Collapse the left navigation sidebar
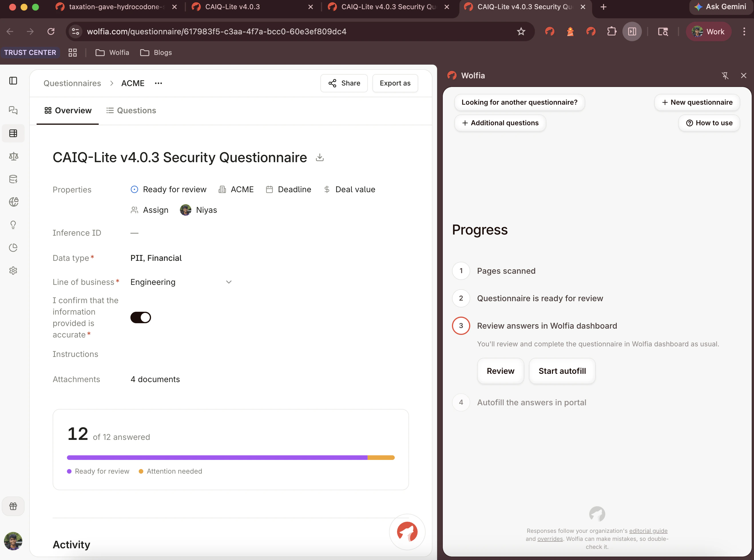Viewport: 754px width, 560px height. click(x=13, y=81)
